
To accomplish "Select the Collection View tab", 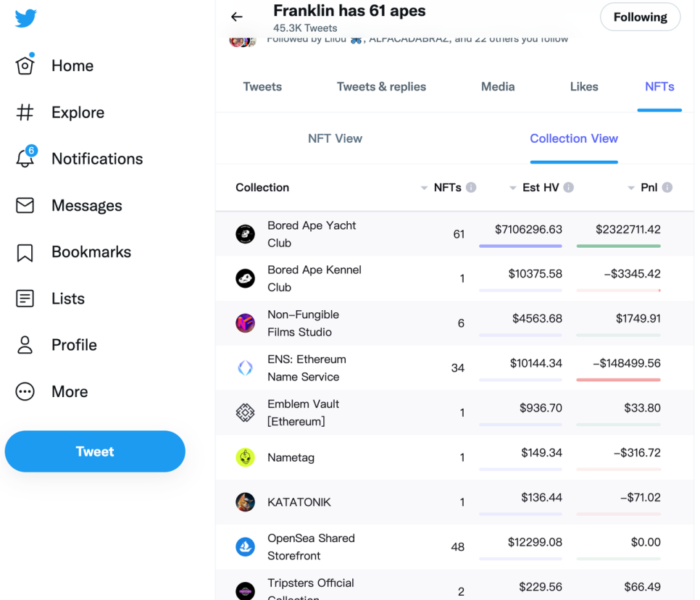I will tap(574, 138).
